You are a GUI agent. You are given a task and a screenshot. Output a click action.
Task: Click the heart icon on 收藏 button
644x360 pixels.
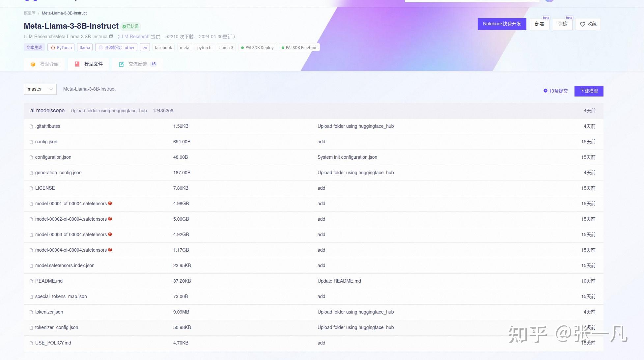pyautogui.click(x=582, y=24)
